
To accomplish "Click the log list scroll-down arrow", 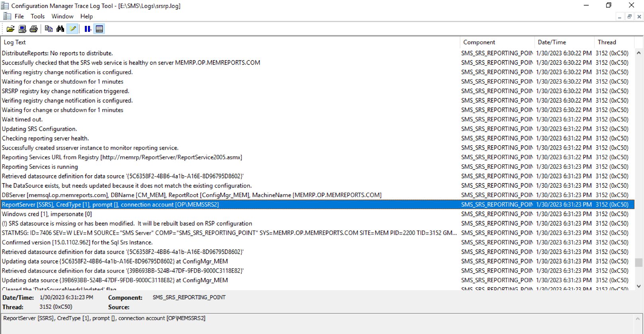I will pyautogui.click(x=639, y=286).
